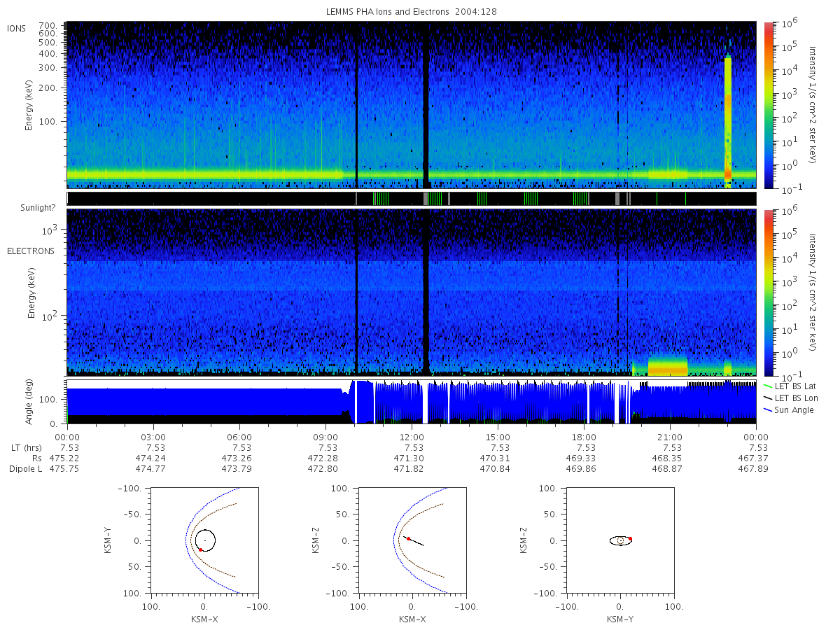Click the Rs value '470.31'

pos(493,458)
